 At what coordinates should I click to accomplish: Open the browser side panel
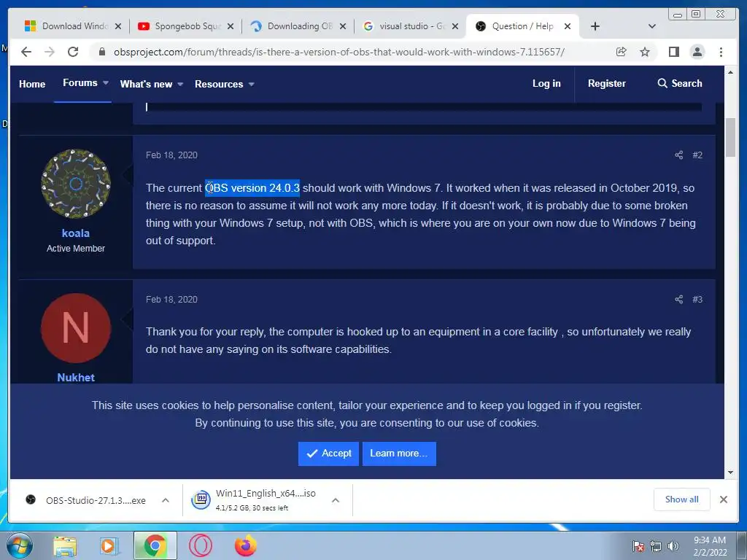pos(673,52)
